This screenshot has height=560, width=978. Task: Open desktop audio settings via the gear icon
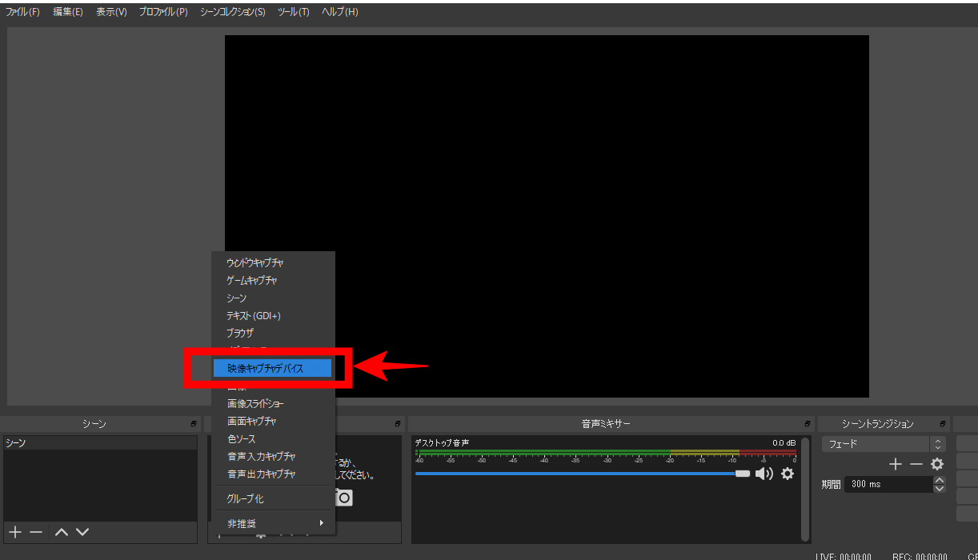(788, 474)
